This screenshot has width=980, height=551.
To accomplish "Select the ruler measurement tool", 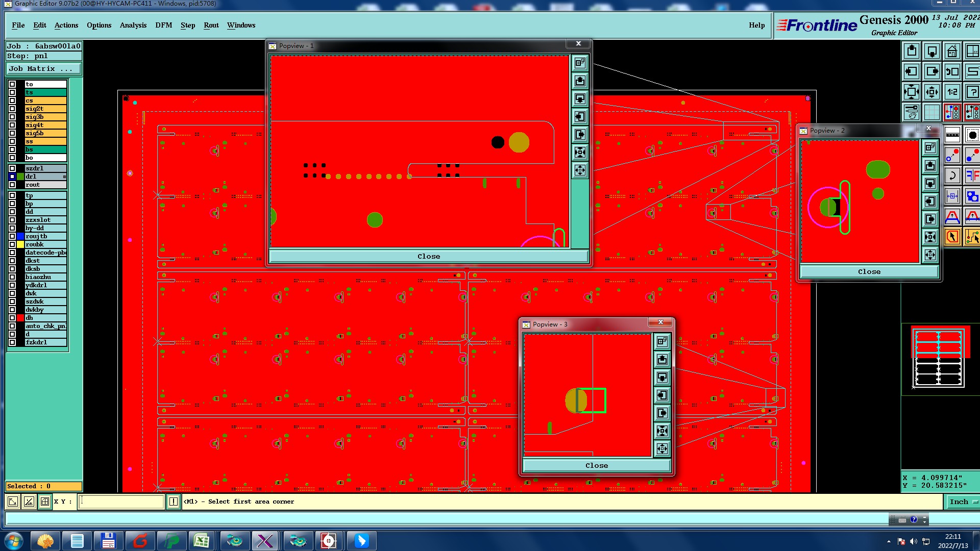I will pyautogui.click(x=952, y=135).
